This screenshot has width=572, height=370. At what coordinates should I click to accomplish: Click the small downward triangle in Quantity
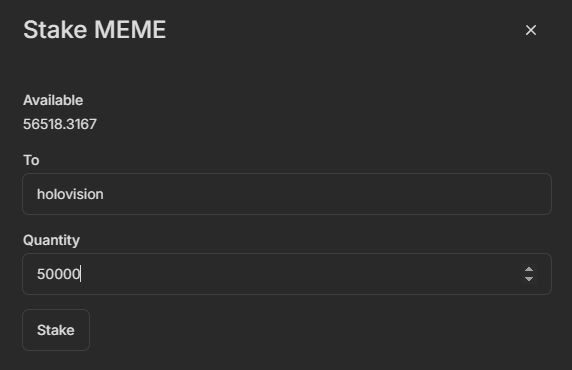point(529,279)
